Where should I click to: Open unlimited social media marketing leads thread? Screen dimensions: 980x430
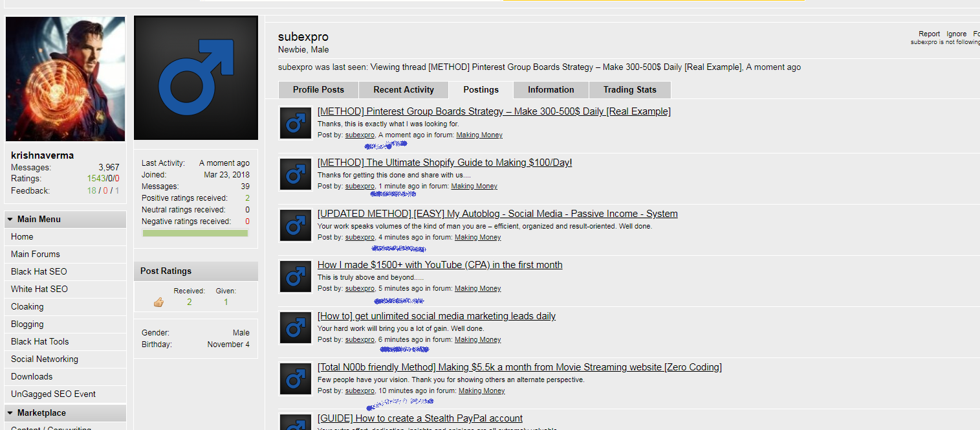pos(437,316)
